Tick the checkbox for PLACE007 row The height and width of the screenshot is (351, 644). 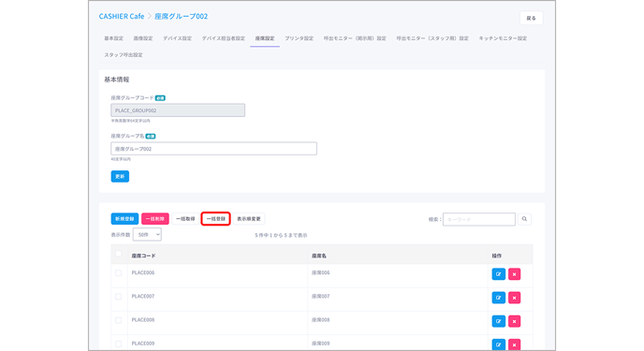118,297
